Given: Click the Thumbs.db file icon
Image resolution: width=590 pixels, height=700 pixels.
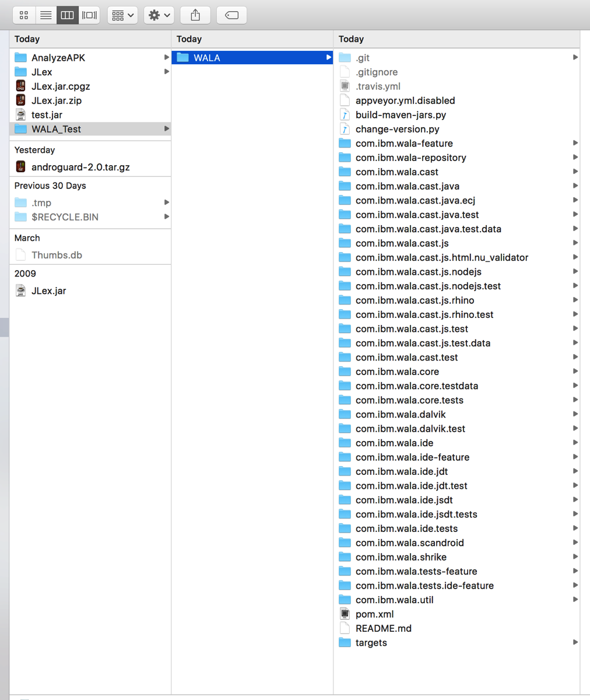Looking at the screenshot, I should (21, 255).
